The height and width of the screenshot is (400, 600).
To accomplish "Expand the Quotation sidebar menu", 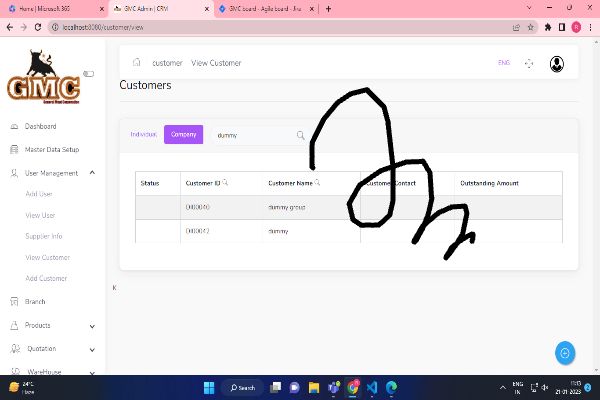I will pos(92,348).
